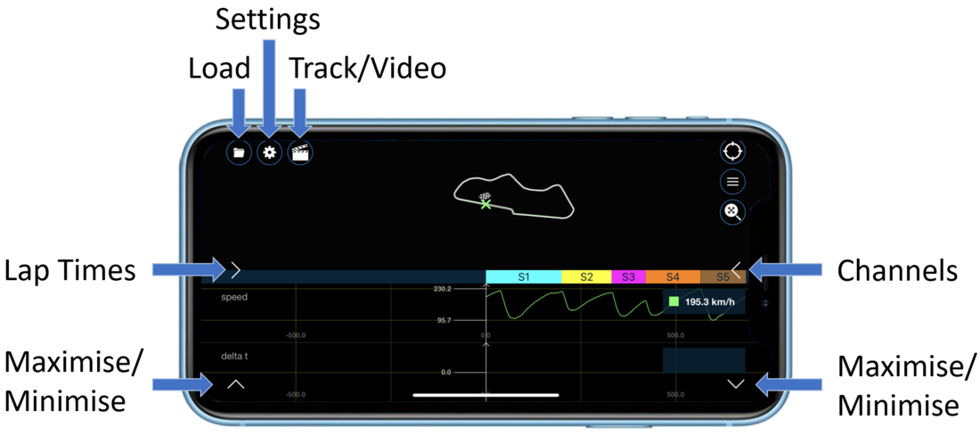Viewport: 980px width, 444px height.
Task: Select the brown S5 sector
Action: [723, 276]
